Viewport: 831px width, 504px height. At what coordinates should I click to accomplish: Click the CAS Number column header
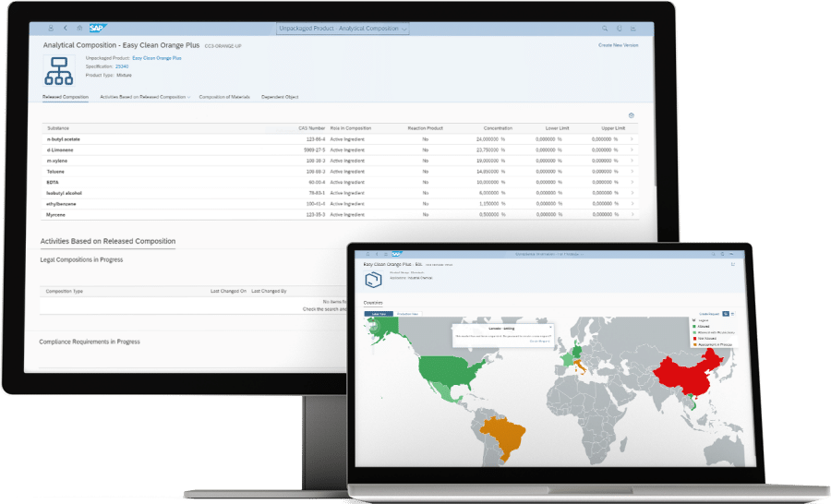312,128
